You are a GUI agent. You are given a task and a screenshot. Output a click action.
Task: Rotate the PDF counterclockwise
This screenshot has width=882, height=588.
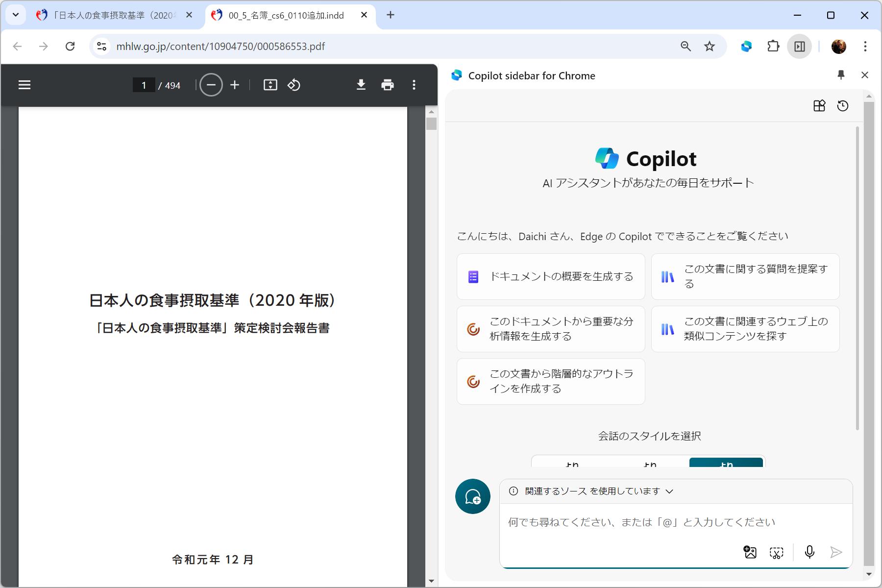coord(294,85)
